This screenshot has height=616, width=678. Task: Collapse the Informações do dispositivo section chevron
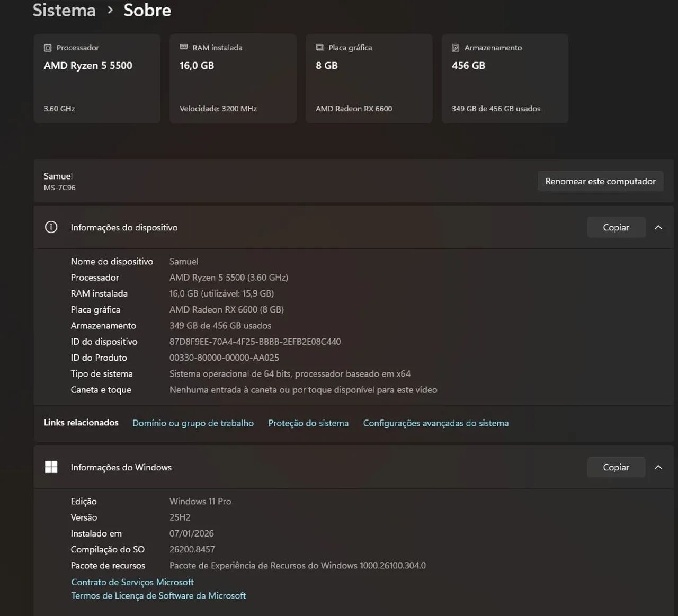pyautogui.click(x=658, y=227)
